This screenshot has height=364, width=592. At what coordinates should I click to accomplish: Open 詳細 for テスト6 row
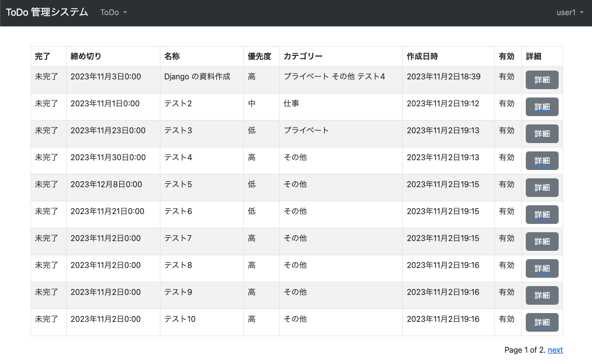click(x=542, y=215)
